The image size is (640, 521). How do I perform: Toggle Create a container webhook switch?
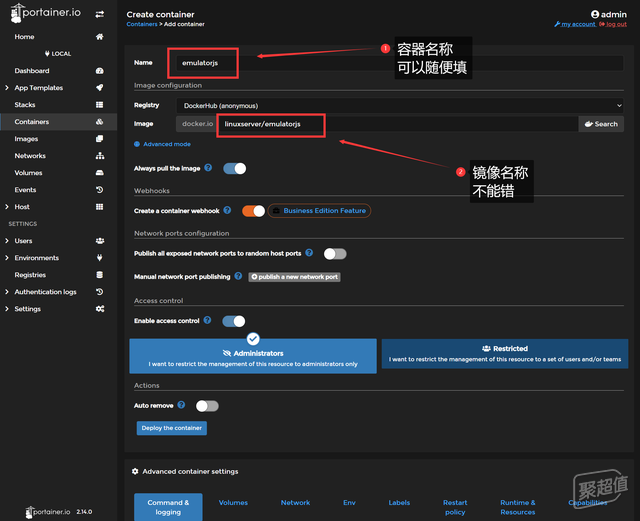(x=253, y=211)
